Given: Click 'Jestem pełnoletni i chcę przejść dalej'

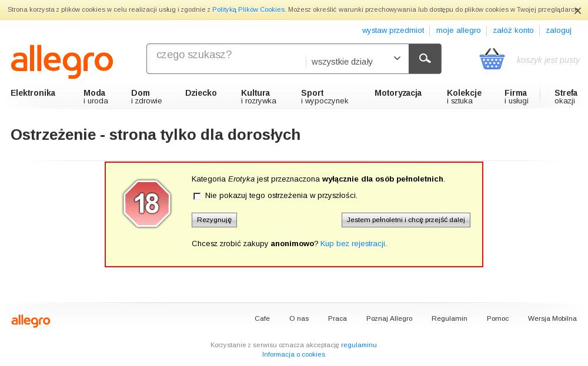Looking at the screenshot, I should point(406,220).
